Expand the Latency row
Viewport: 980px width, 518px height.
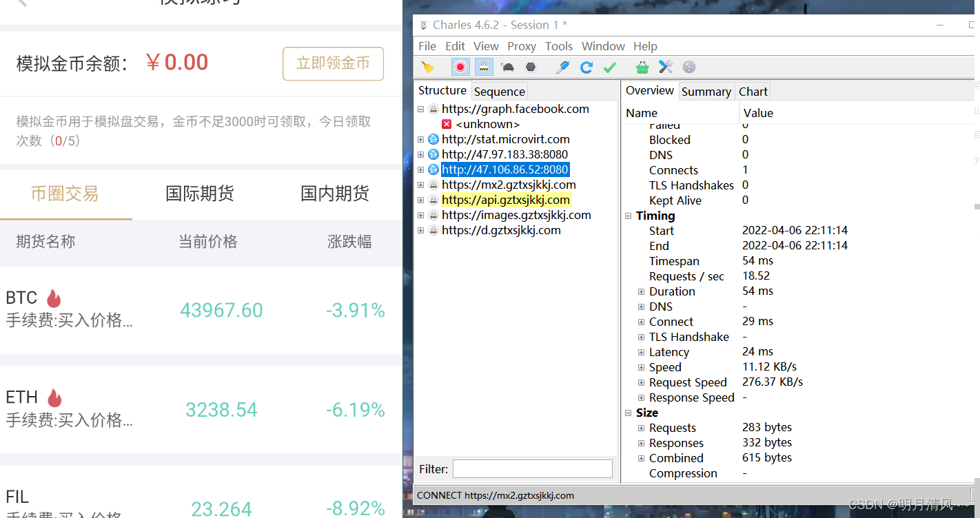point(642,352)
